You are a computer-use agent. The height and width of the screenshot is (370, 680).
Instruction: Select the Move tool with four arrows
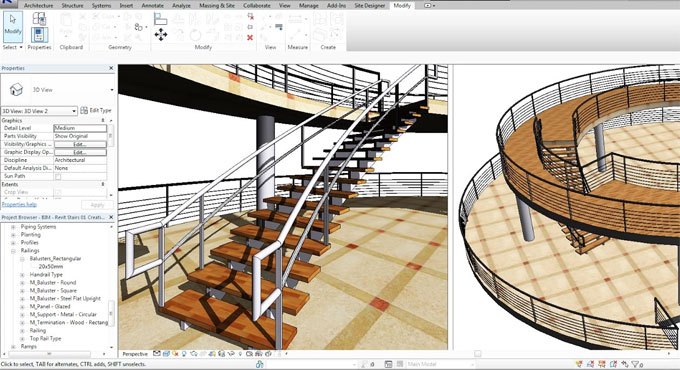[x=160, y=35]
